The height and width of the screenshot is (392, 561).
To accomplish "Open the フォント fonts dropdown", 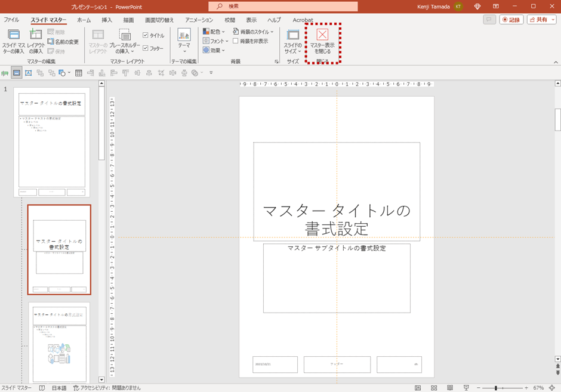I will tap(215, 41).
